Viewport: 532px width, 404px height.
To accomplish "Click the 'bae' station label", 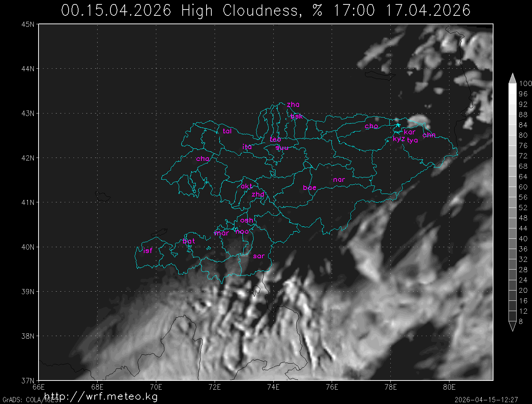I will 310,188.
